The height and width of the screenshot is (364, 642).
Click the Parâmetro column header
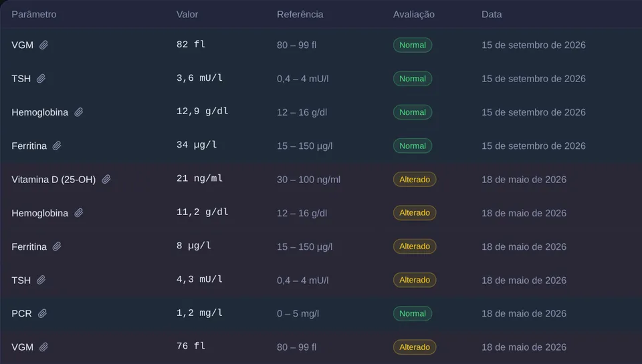coord(34,14)
